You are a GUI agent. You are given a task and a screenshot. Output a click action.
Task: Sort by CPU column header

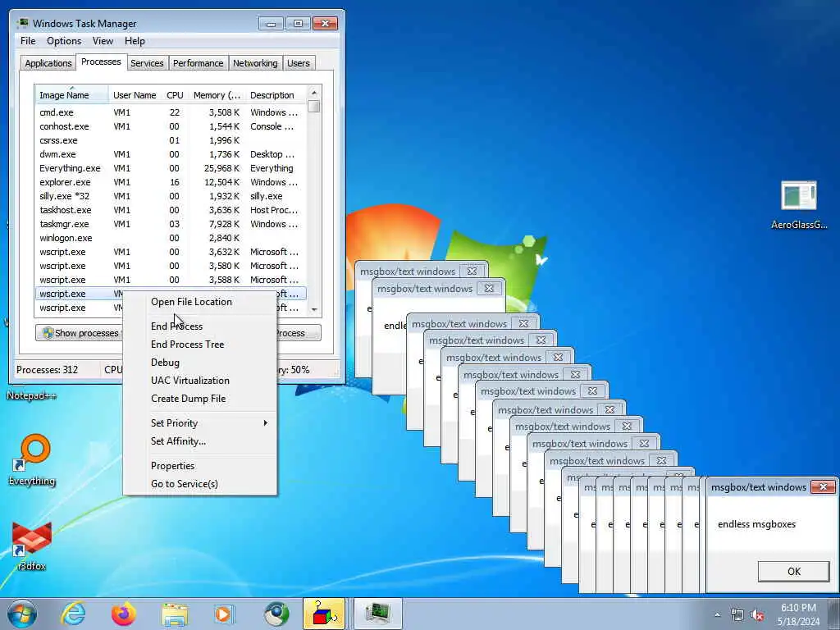click(175, 95)
